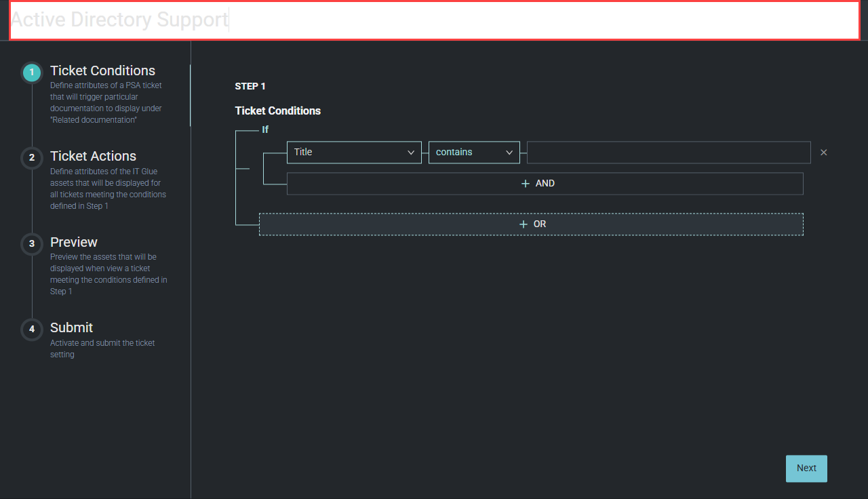Select the step 1 circle icon
868x499 pixels.
(32, 72)
